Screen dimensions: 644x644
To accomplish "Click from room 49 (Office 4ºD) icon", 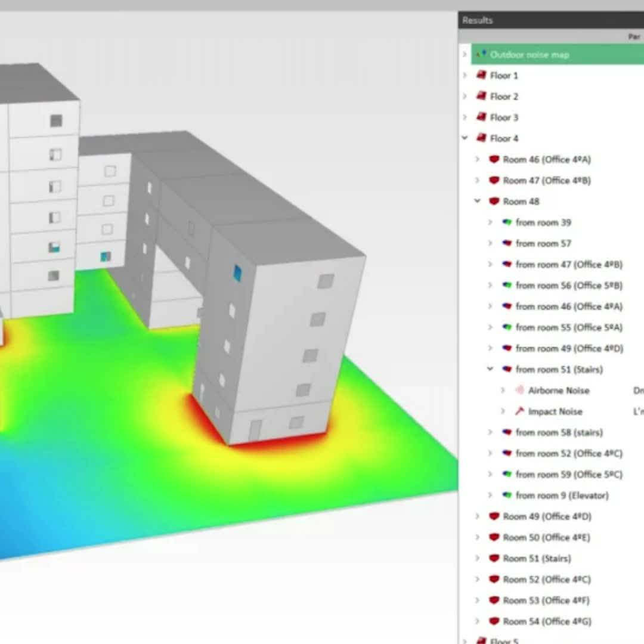I will 507,348.
